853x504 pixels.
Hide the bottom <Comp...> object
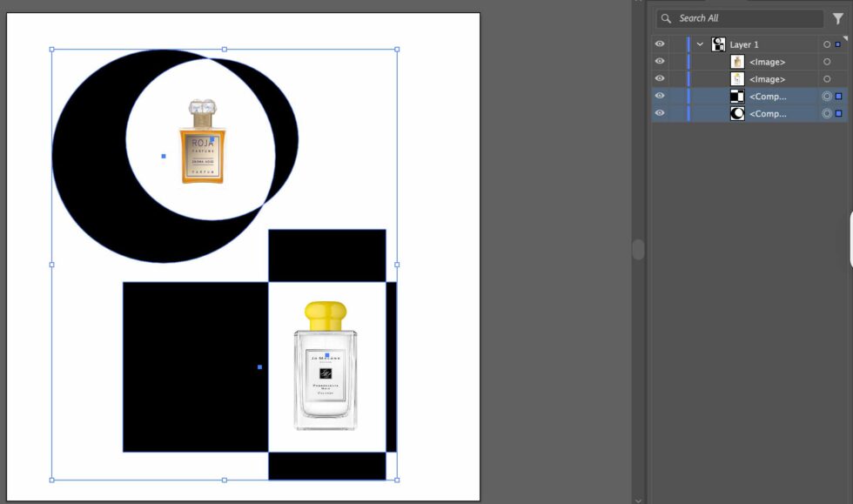[x=660, y=113]
